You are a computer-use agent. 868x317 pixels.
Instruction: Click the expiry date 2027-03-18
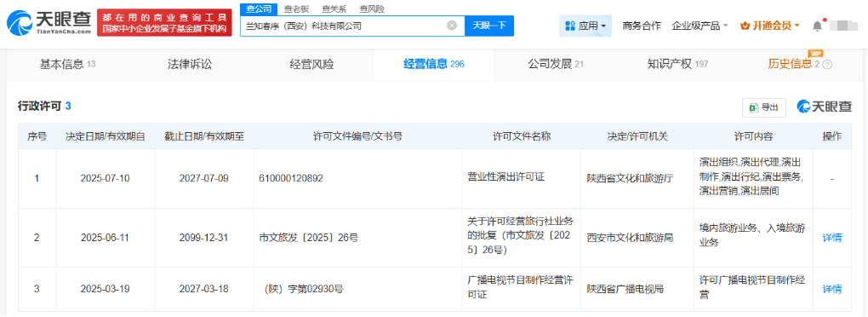[x=203, y=289]
